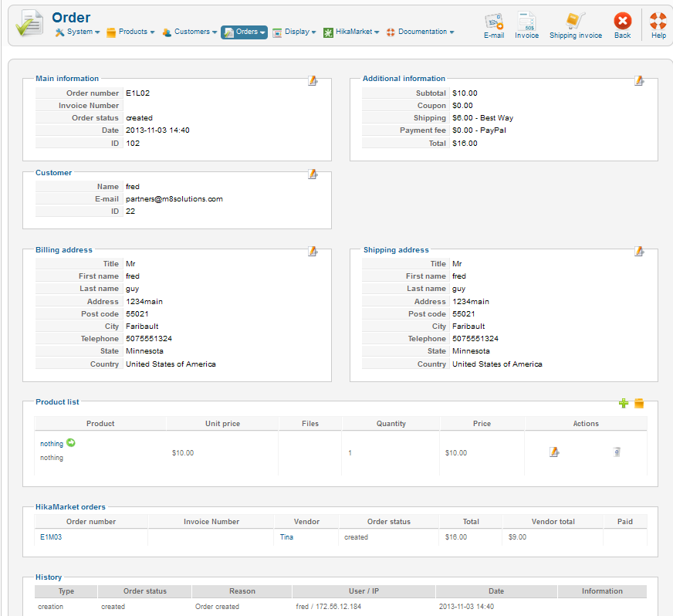This screenshot has width=673, height=616.
Task: Click Vendor total value $9.00
Action: 517,537
